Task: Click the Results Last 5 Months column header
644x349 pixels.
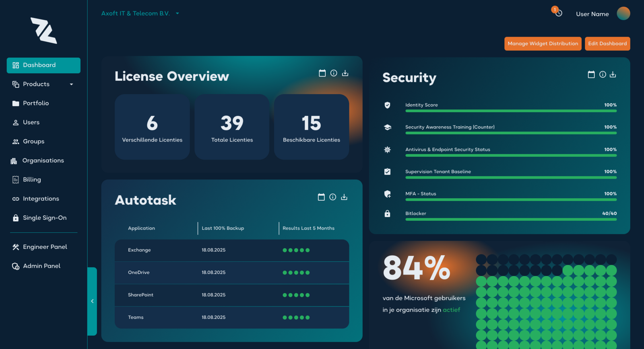Action: (308, 228)
